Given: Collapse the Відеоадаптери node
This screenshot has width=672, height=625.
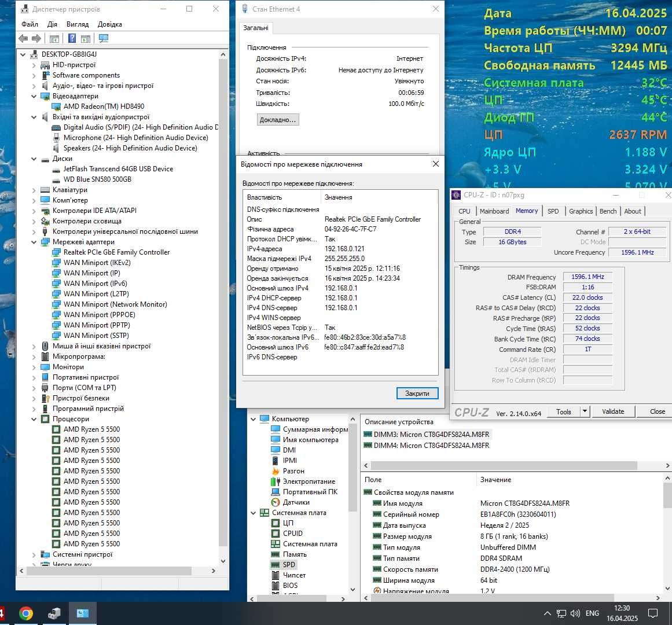Looking at the screenshot, I should coord(34,96).
